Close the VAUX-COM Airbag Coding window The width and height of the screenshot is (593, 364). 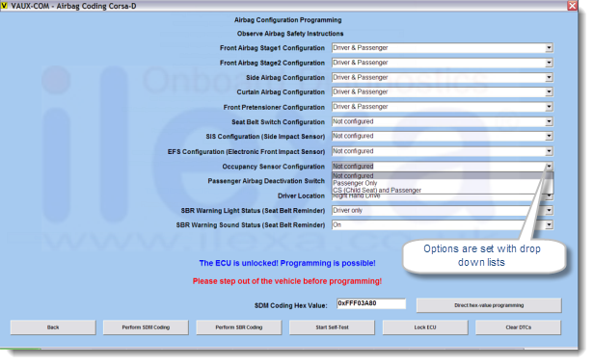(x=572, y=6)
